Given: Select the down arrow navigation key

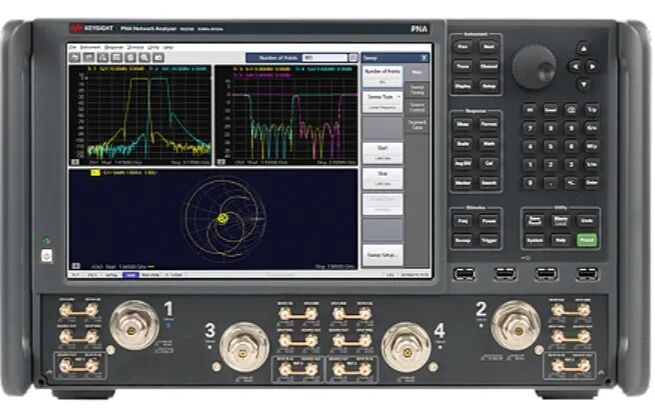Looking at the screenshot, I should 584,84.
